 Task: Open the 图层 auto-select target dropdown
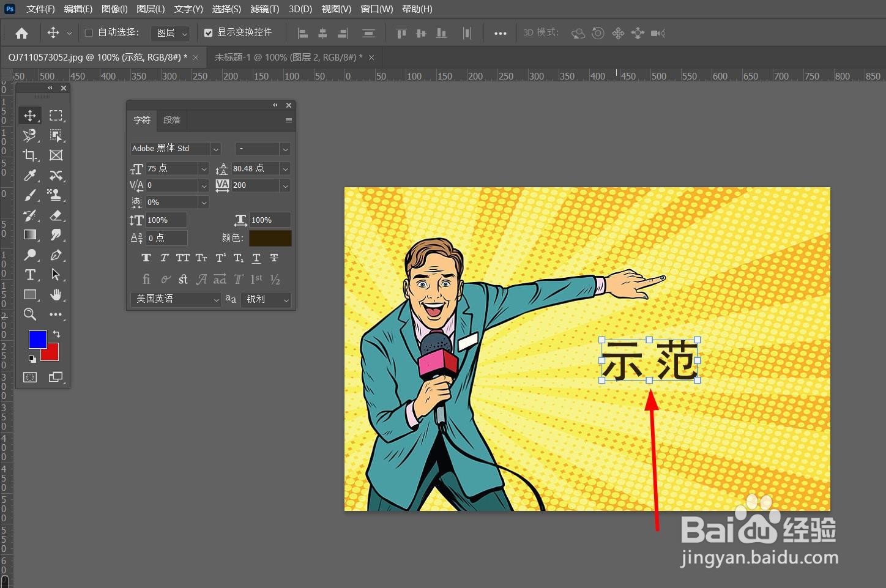(170, 33)
